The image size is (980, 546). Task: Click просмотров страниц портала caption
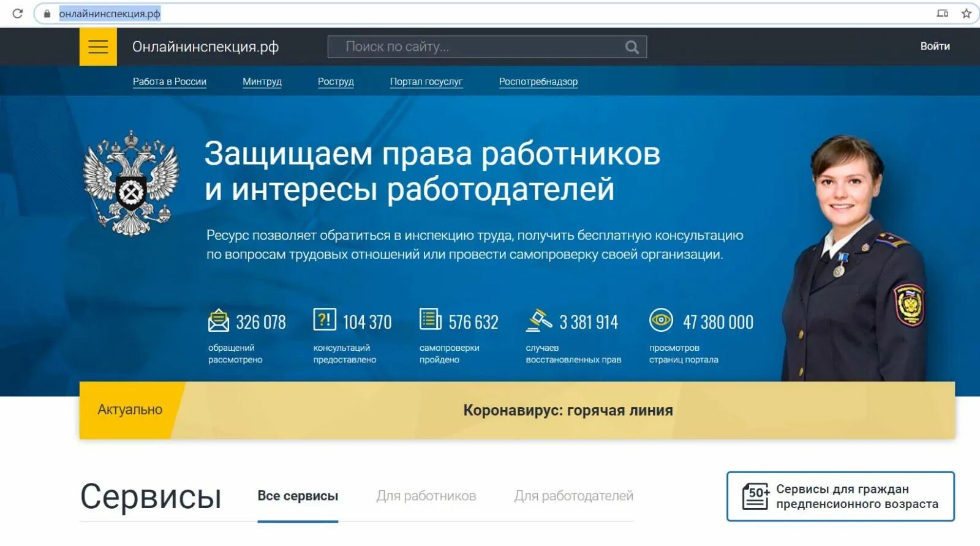[684, 354]
